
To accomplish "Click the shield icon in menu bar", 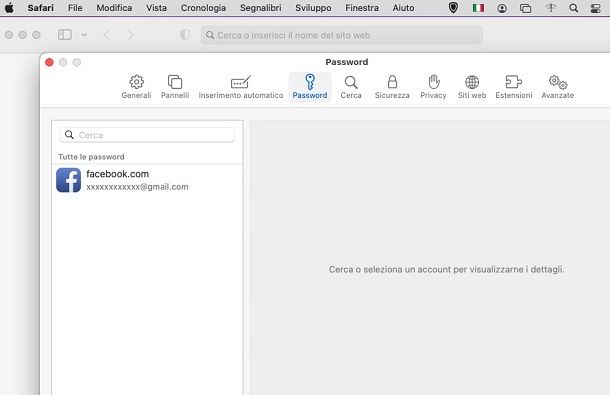I will tap(453, 8).
